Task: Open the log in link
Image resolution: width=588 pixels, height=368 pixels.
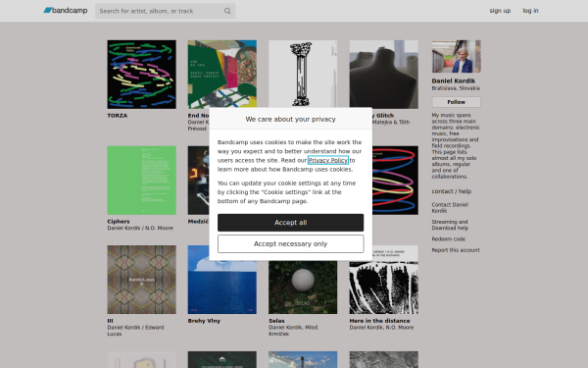Action: pyautogui.click(x=530, y=11)
